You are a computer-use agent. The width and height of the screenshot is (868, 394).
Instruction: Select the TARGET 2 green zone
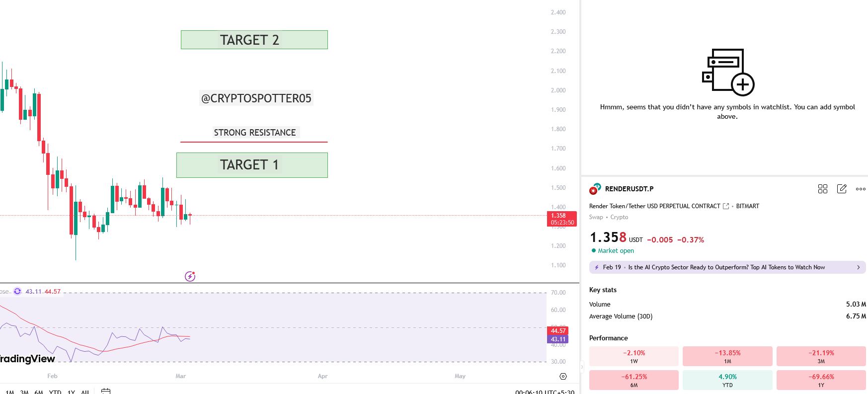[254, 40]
